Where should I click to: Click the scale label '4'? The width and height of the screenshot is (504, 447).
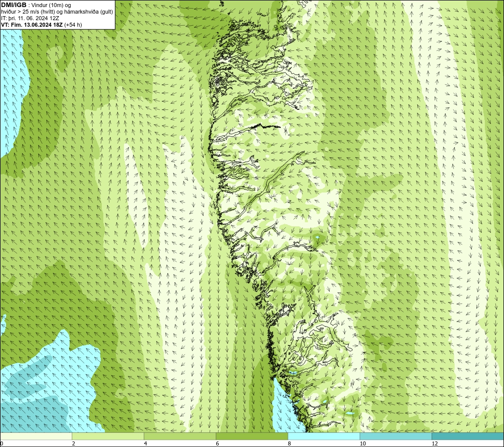pos(146,443)
